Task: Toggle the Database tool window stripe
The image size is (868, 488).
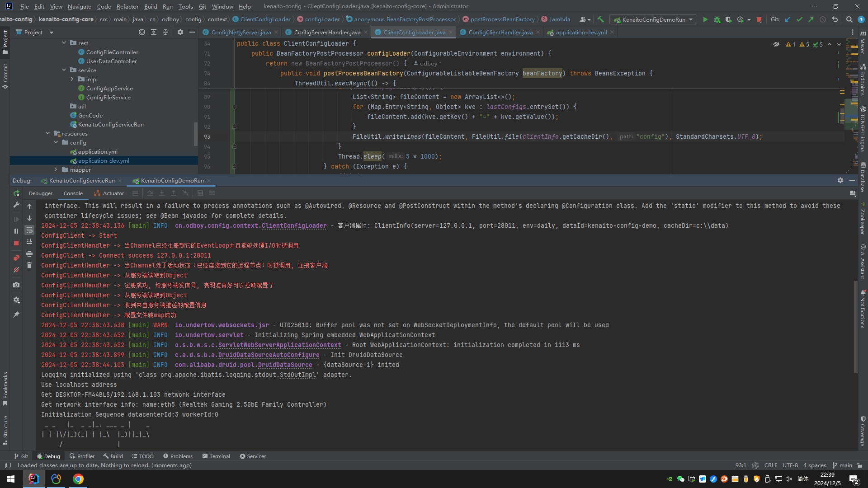Action: click(x=863, y=177)
